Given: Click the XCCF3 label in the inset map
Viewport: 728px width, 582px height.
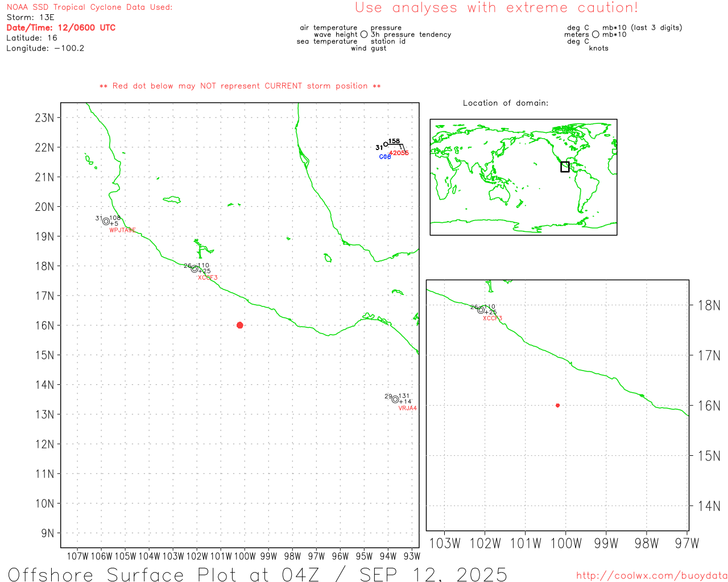Looking at the screenshot, I should coord(493,318).
